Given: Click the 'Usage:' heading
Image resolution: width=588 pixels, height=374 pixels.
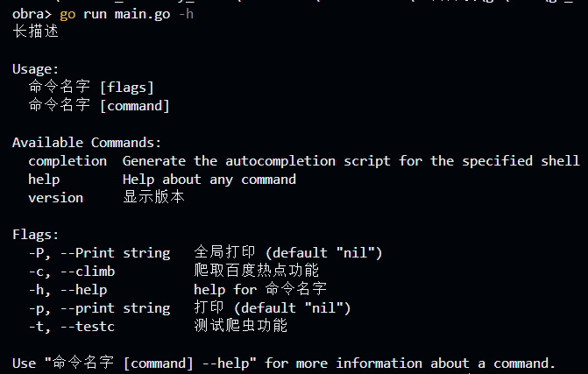Looking at the screenshot, I should click(36, 68).
